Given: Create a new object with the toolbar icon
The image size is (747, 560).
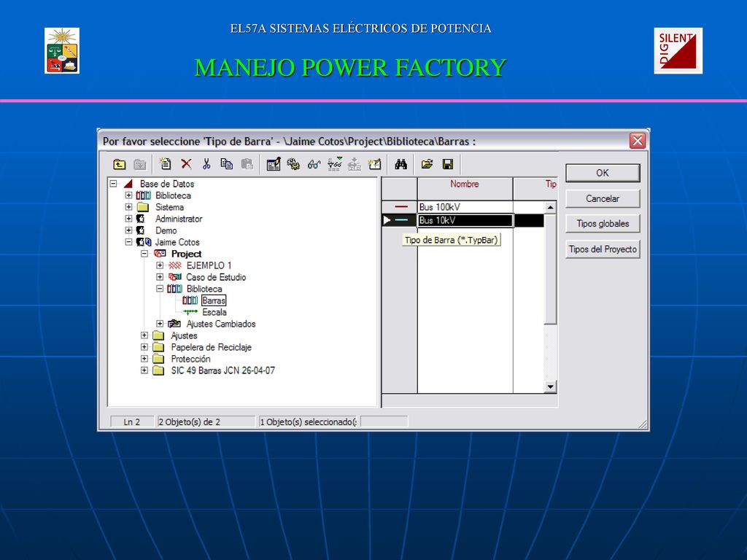Looking at the screenshot, I should pyautogui.click(x=166, y=164).
